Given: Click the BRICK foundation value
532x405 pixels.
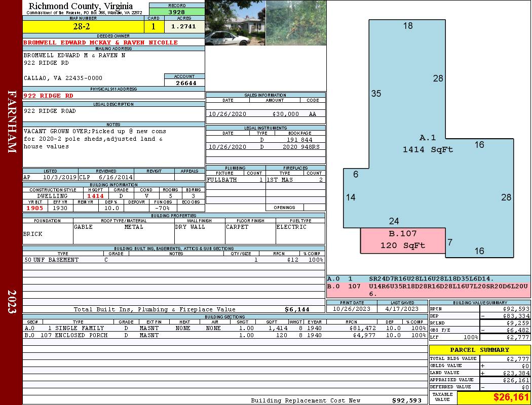Looking at the screenshot, I should (x=33, y=234).
